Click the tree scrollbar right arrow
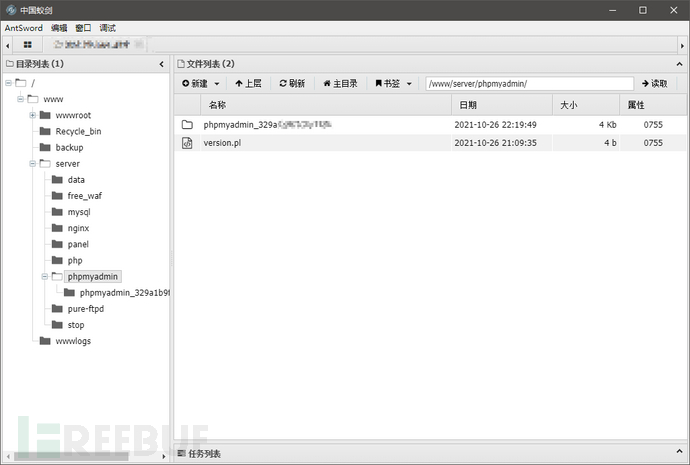 pos(164,457)
